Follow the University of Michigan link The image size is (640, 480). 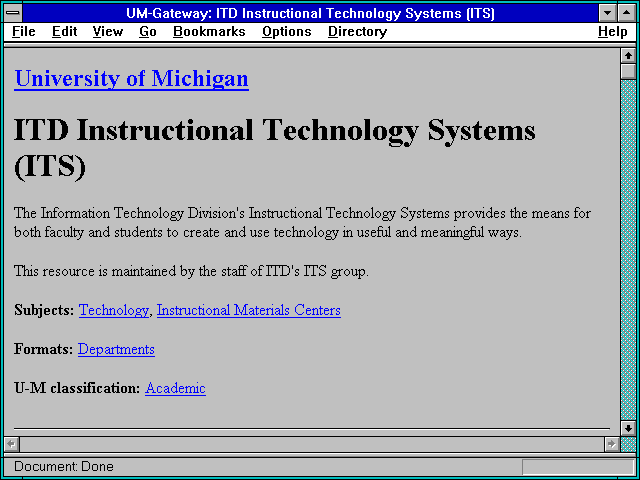(x=131, y=78)
